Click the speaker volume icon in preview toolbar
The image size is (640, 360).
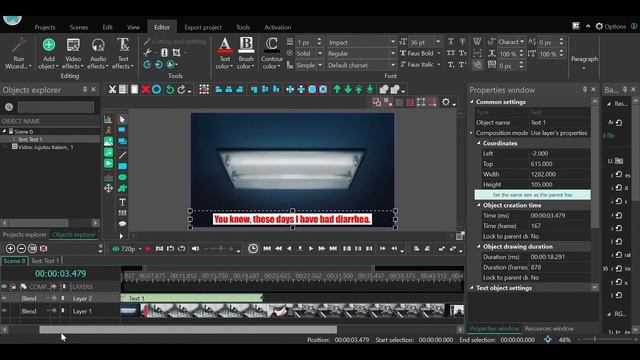196,249
